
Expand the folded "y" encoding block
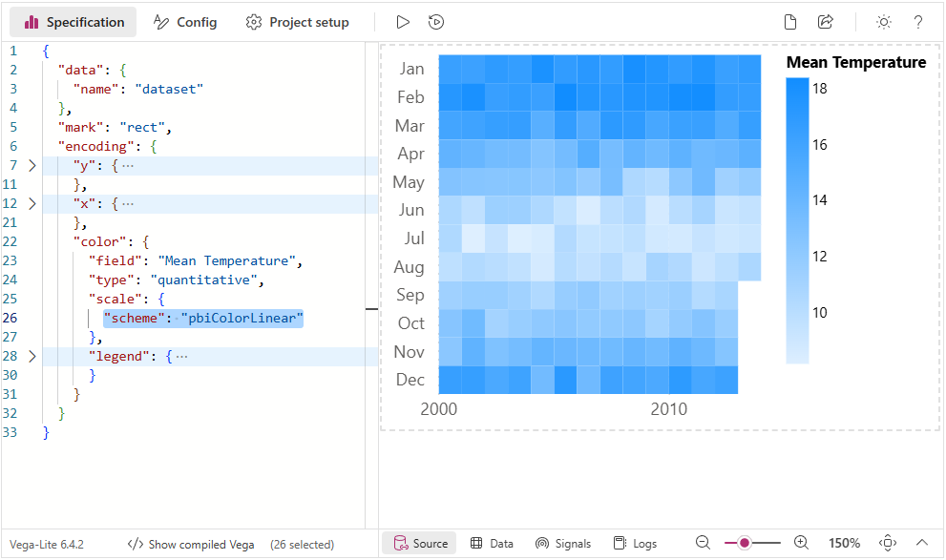(x=32, y=165)
